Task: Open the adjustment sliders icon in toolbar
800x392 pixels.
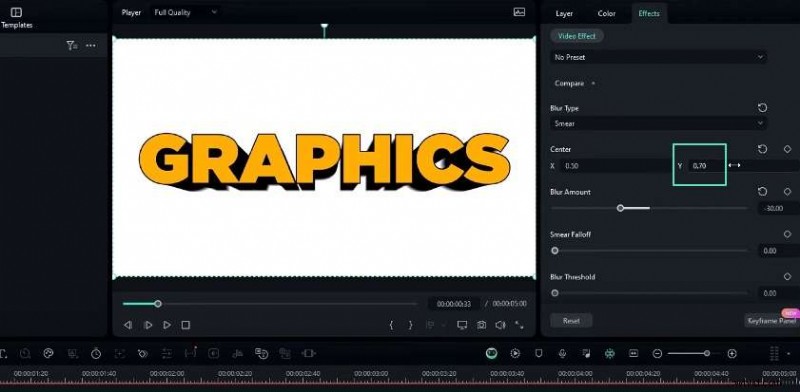Action: tap(167, 353)
